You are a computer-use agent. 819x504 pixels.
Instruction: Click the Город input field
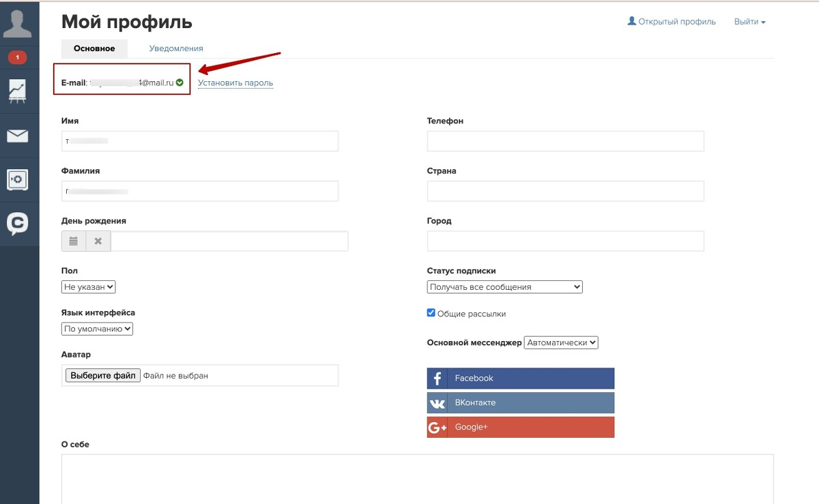565,241
